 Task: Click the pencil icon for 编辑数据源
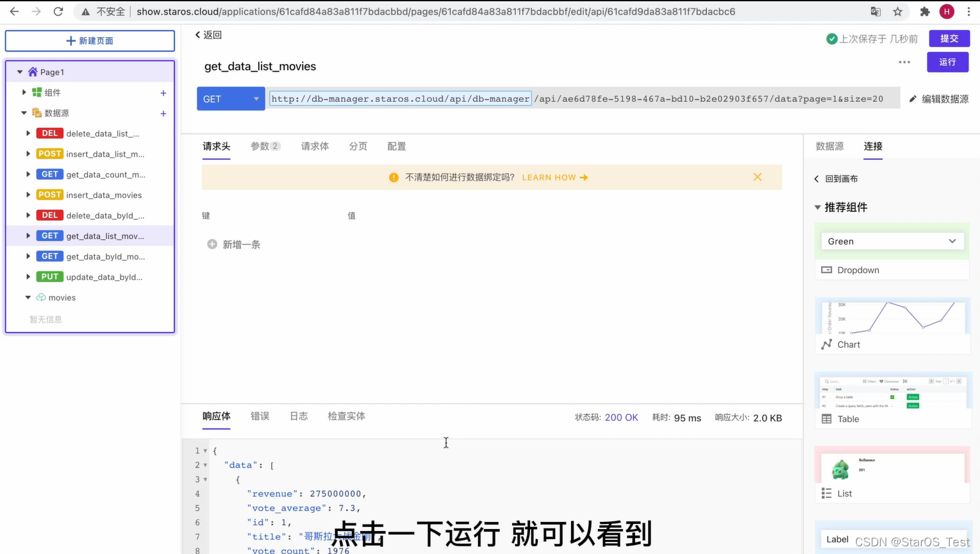pyautogui.click(x=913, y=99)
